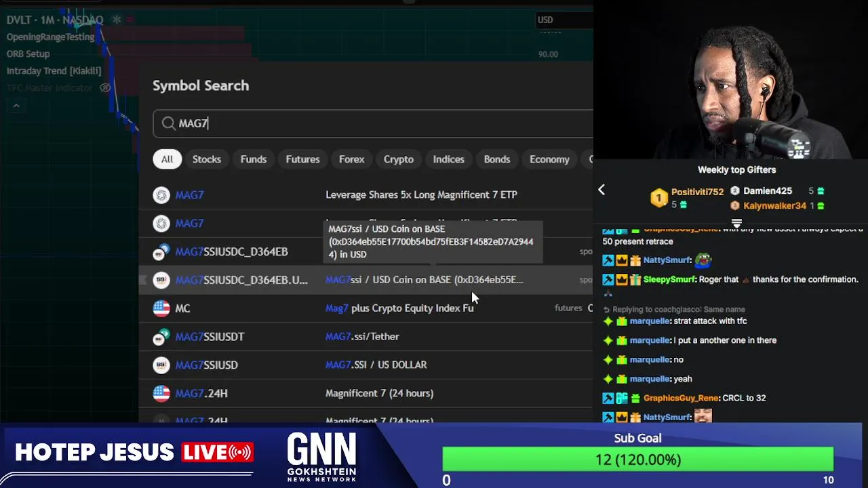
Task: Click marquelle's 'strat attack with tfc' message
Action: pos(711,321)
